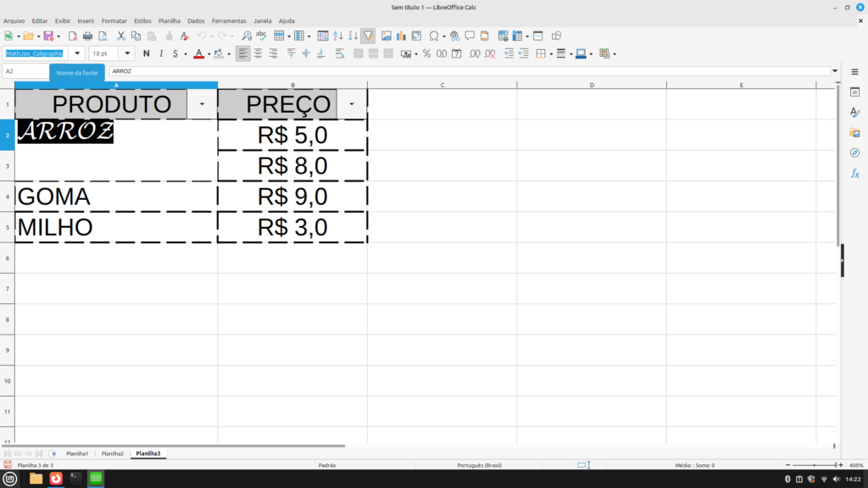Click the Spelling check icon
The width and height of the screenshot is (868, 488).
pos(261,36)
